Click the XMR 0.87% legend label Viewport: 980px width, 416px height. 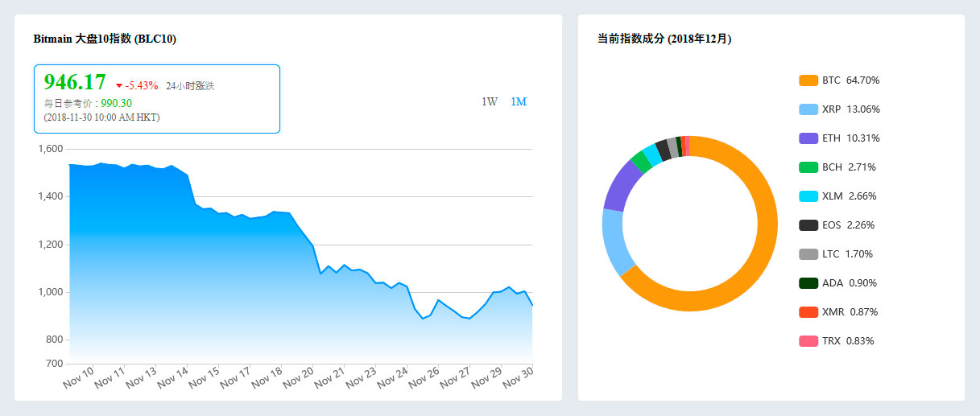pyautogui.click(x=850, y=312)
